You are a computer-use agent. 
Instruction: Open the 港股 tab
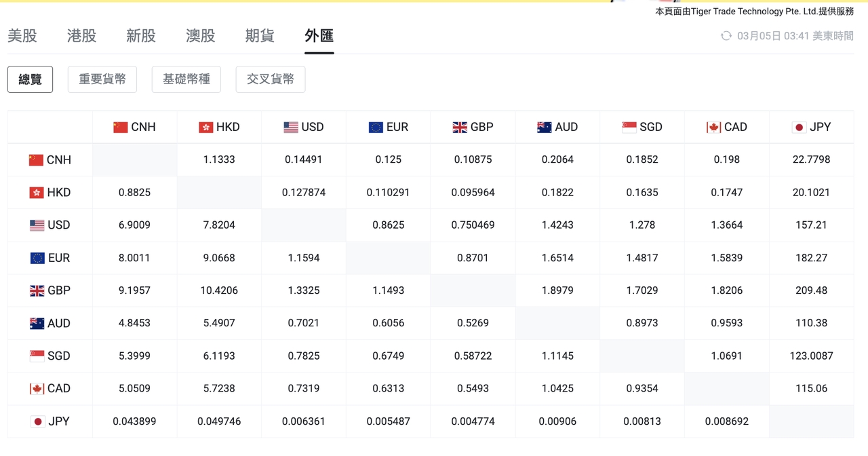pos(81,36)
